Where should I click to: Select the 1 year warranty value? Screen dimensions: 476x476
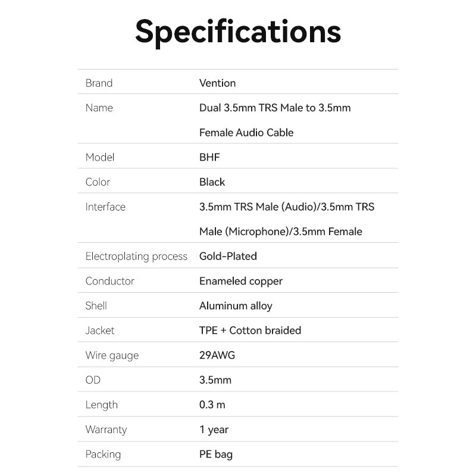point(214,430)
